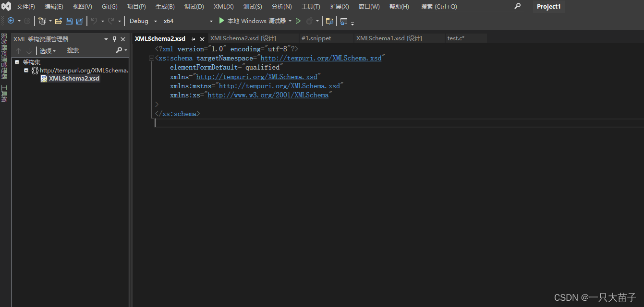Open the XML menu
The image size is (644, 307).
coord(223,6)
